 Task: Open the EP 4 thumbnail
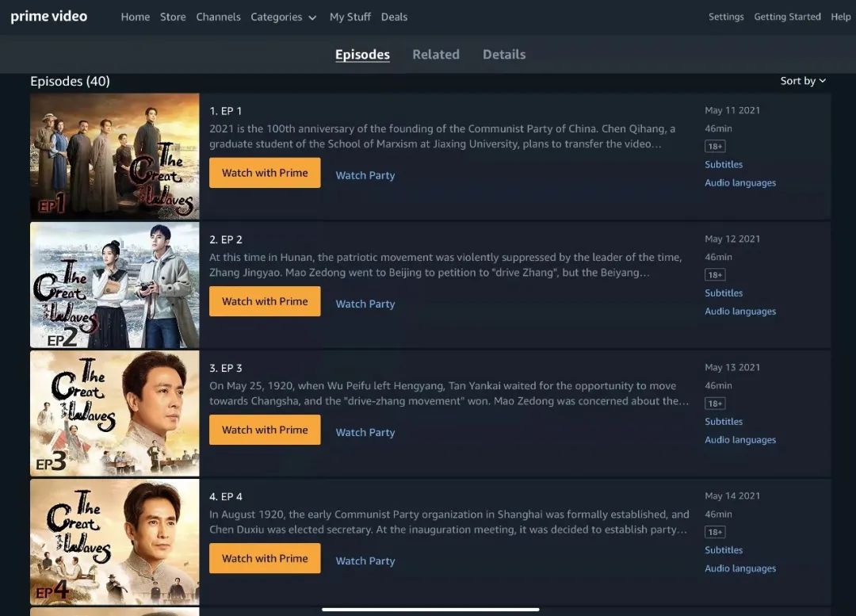point(115,541)
